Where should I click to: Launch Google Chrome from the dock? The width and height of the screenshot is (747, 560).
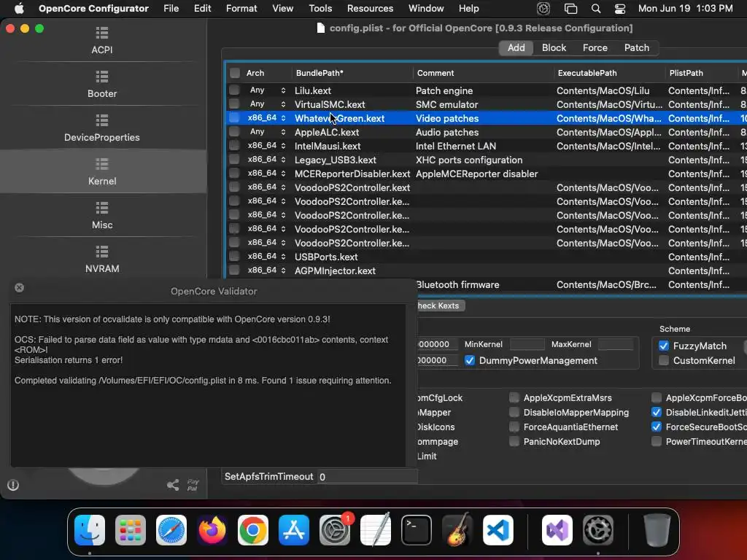(x=253, y=530)
